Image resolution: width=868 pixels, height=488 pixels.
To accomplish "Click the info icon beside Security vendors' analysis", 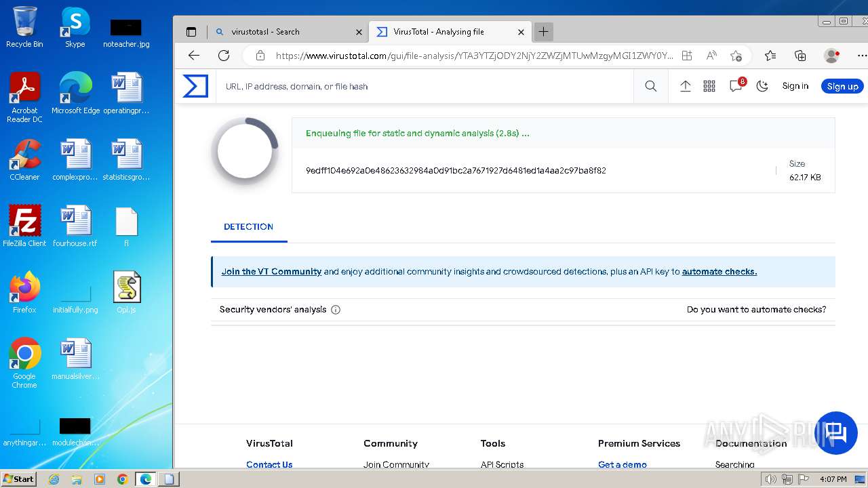I will (x=336, y=310).
